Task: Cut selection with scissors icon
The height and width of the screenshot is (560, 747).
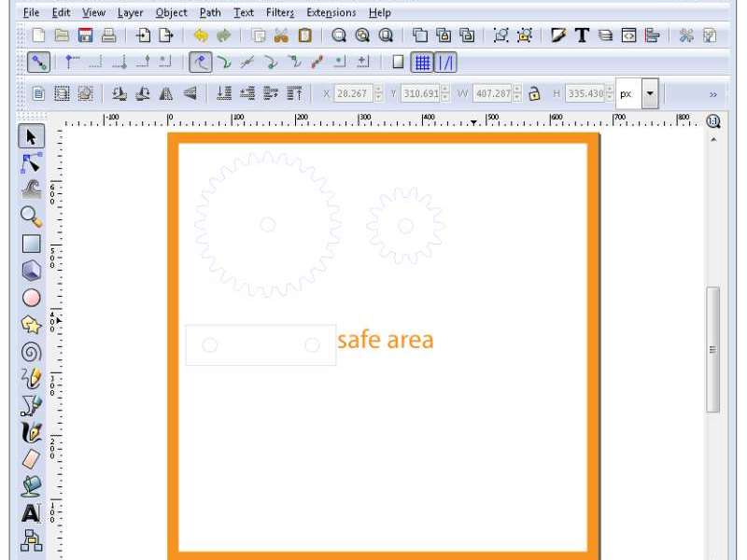Action: click(282, 35)
